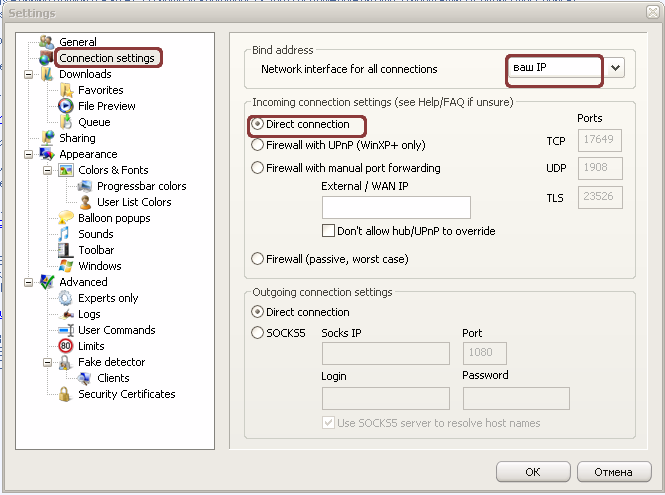
Task: Open the Logs settings page
Action: tap(89, 314)
